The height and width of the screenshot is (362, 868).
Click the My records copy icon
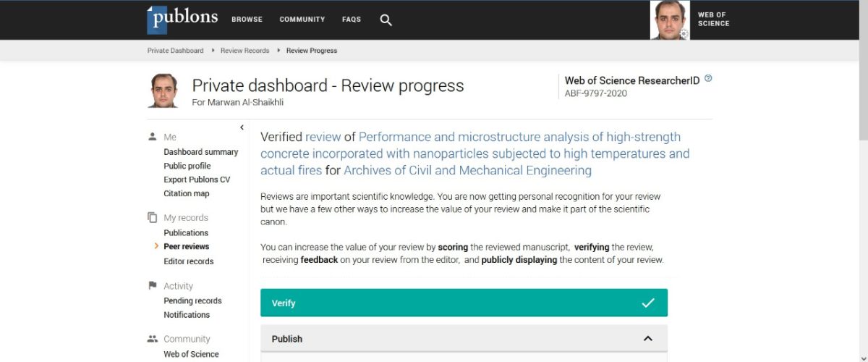coord(152,217)
